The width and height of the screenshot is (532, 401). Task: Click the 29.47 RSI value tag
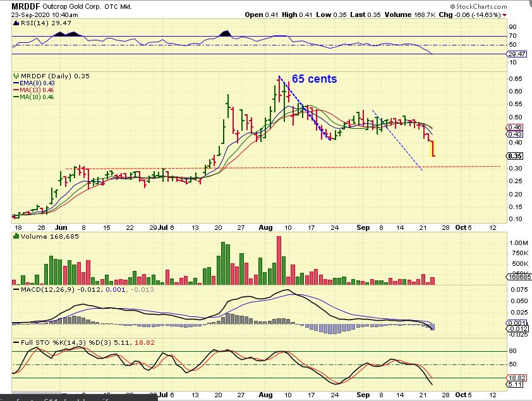point(516,54)
